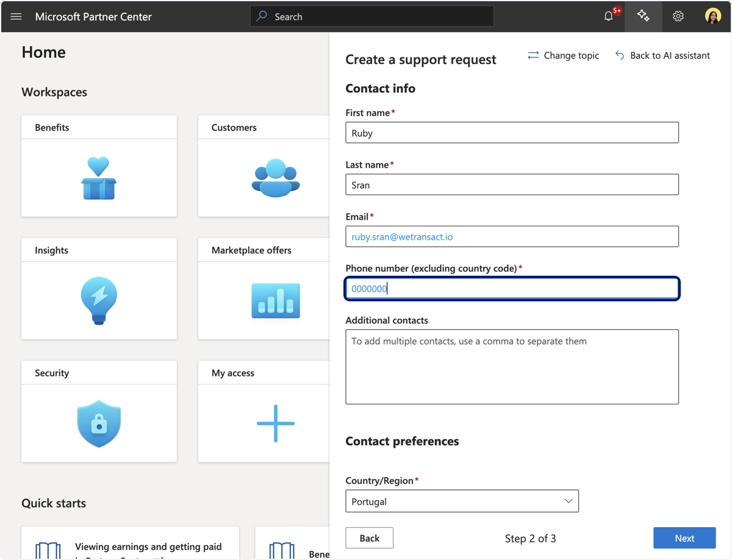Image resolution: width=732 pixels, height=560 pixels.
Task: Open the Benefits workspace title
Action: pyautogui.click(x=52, y=127)
